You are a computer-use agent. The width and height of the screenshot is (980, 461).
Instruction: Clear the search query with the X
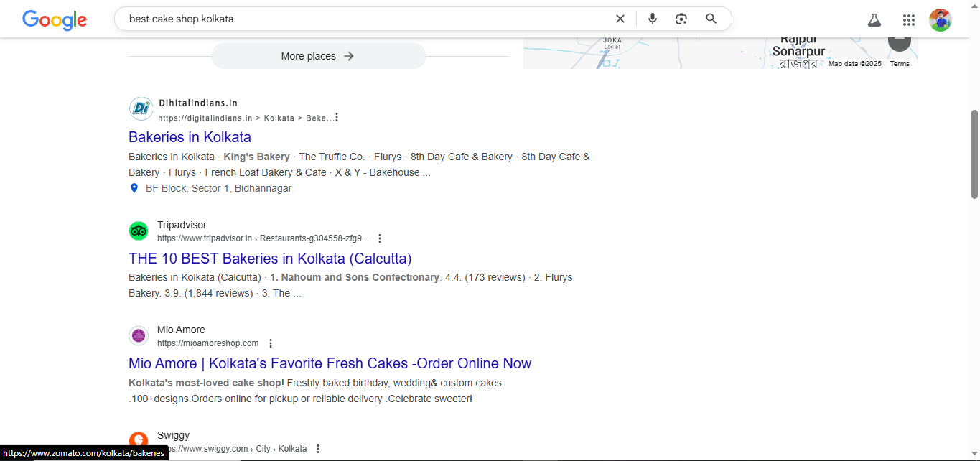[x=620, y=19]
